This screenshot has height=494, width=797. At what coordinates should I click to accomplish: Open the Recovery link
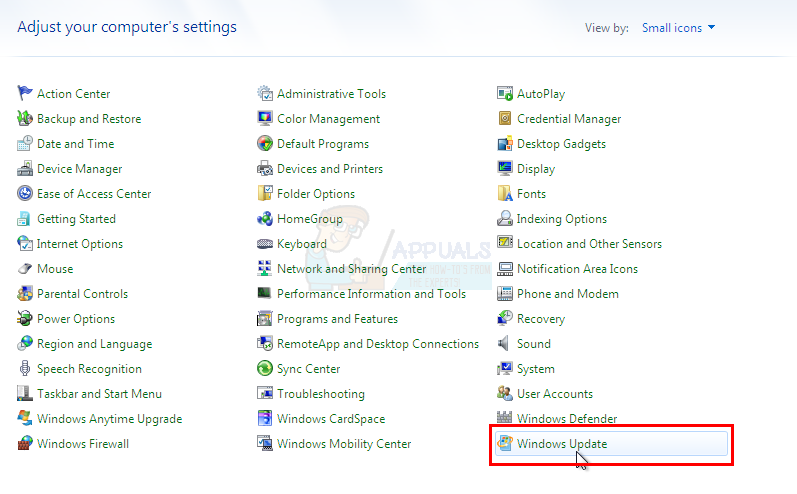coord(541,319)
